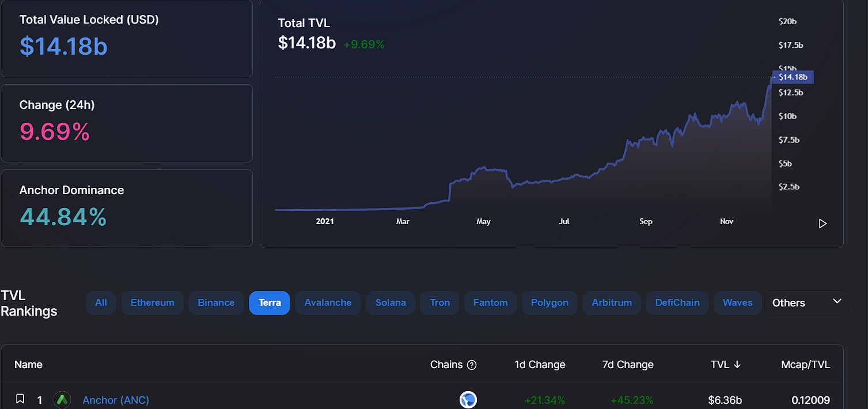Select the All chains filter
868x409 pixels.
point(101,303)
